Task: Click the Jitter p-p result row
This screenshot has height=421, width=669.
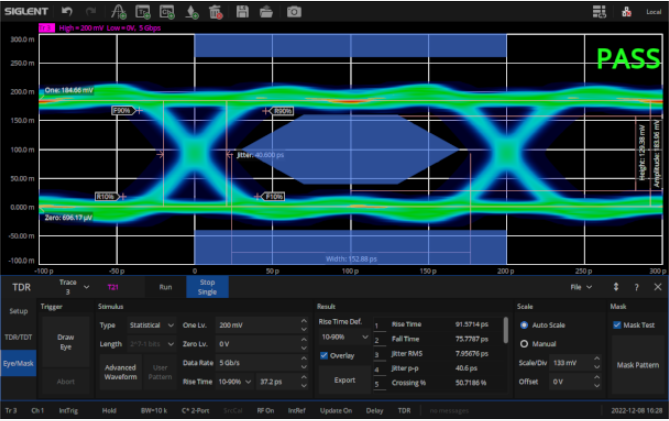Action: click(437, 368)
